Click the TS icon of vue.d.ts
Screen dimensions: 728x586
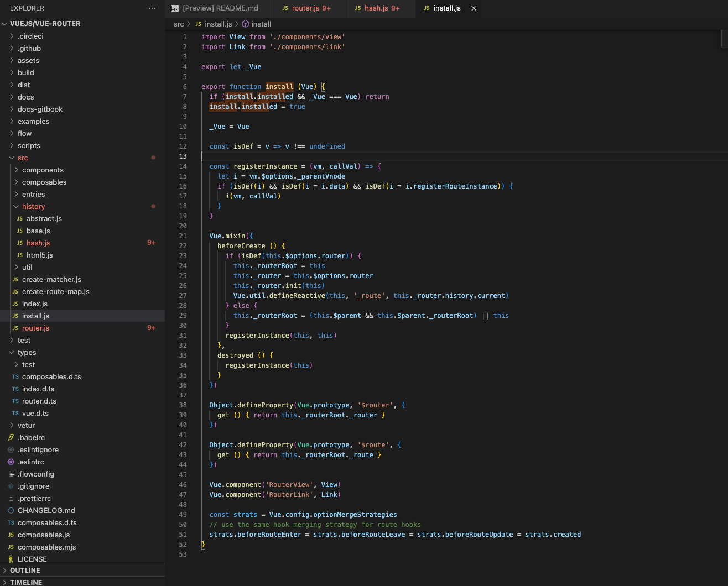[x=15, y=414]
